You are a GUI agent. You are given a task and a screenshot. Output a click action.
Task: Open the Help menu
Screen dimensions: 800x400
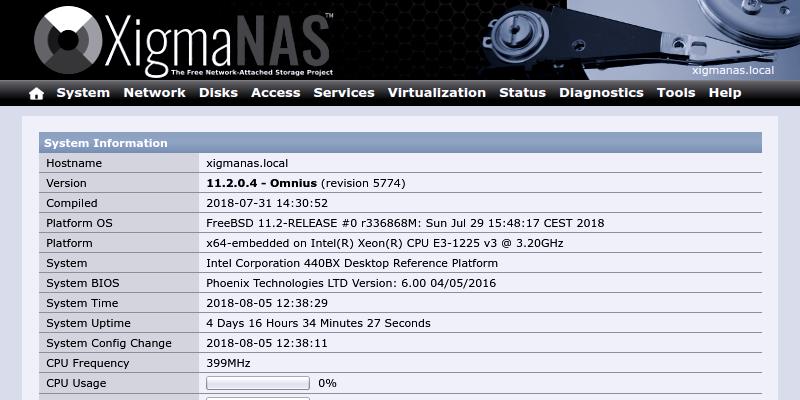coord(725,93)
